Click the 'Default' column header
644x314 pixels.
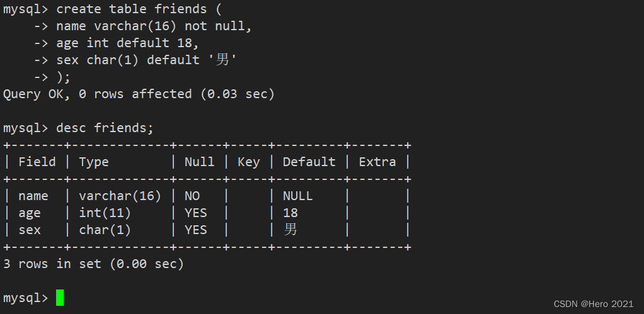click(x=309, y=162)
